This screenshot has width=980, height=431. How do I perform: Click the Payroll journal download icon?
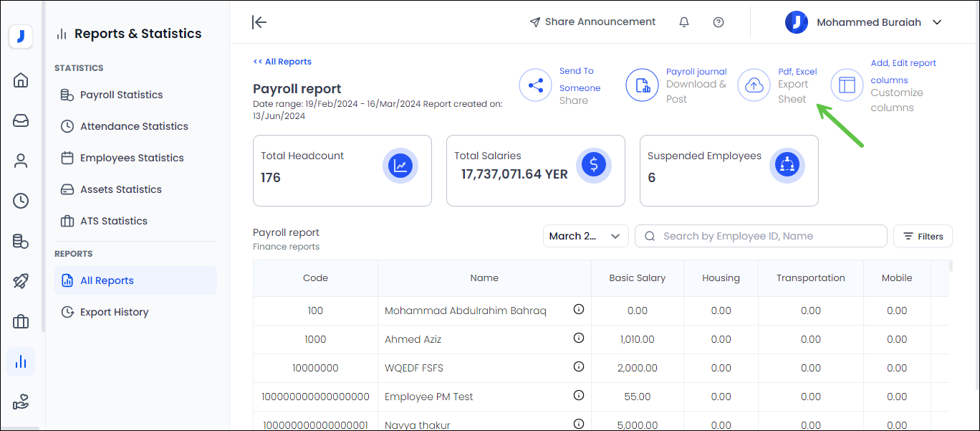click(642, 85)
